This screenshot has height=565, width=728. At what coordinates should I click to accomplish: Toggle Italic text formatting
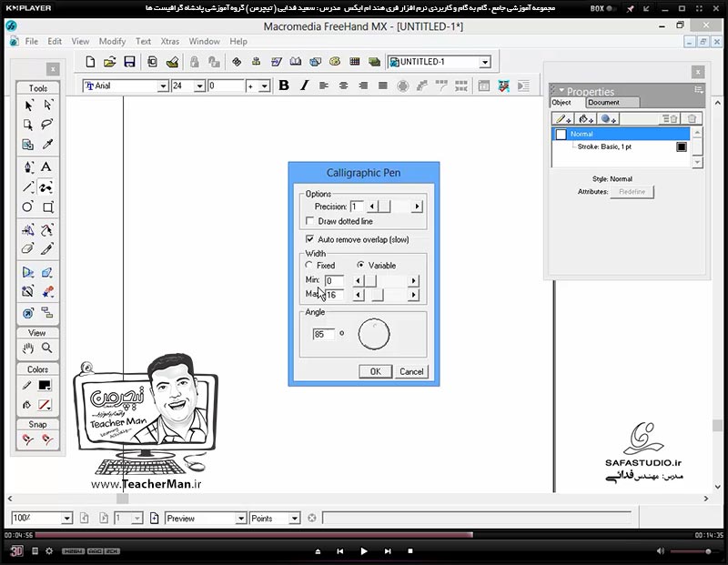[x=304, y=86]
